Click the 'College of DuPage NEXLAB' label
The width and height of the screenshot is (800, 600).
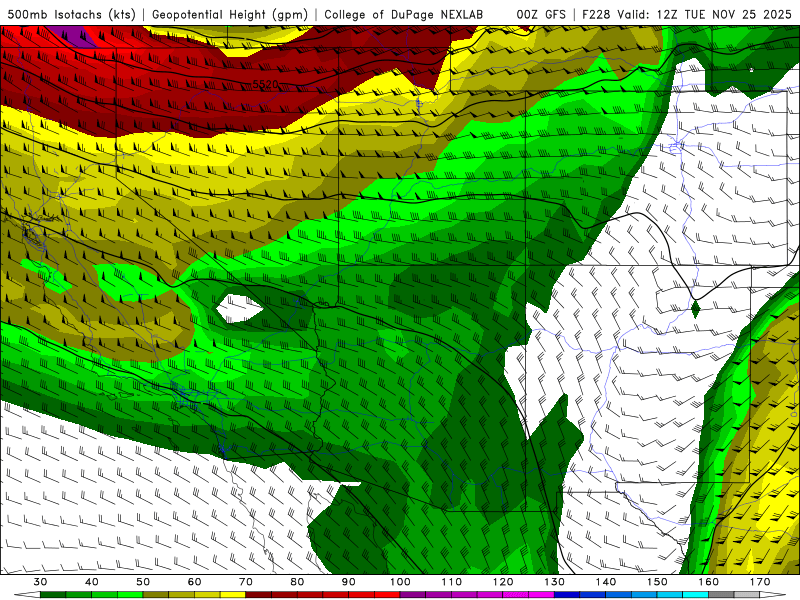[x=404, y=15]
